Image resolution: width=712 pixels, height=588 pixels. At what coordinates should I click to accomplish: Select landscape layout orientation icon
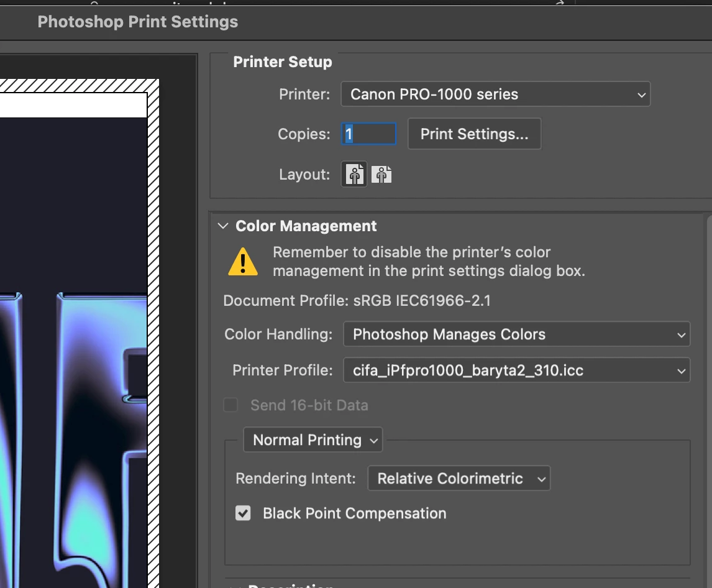tap(381, 175)
